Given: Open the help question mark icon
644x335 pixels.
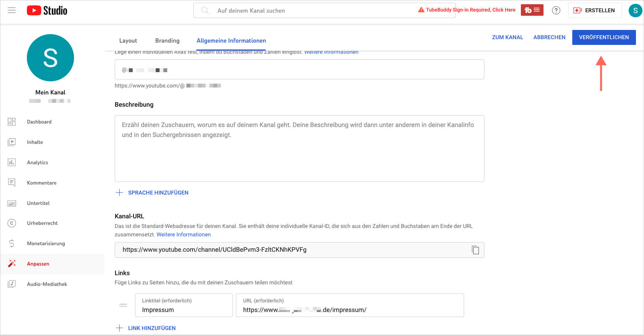Looking at the screenshot, I should [x=556, y=10].
